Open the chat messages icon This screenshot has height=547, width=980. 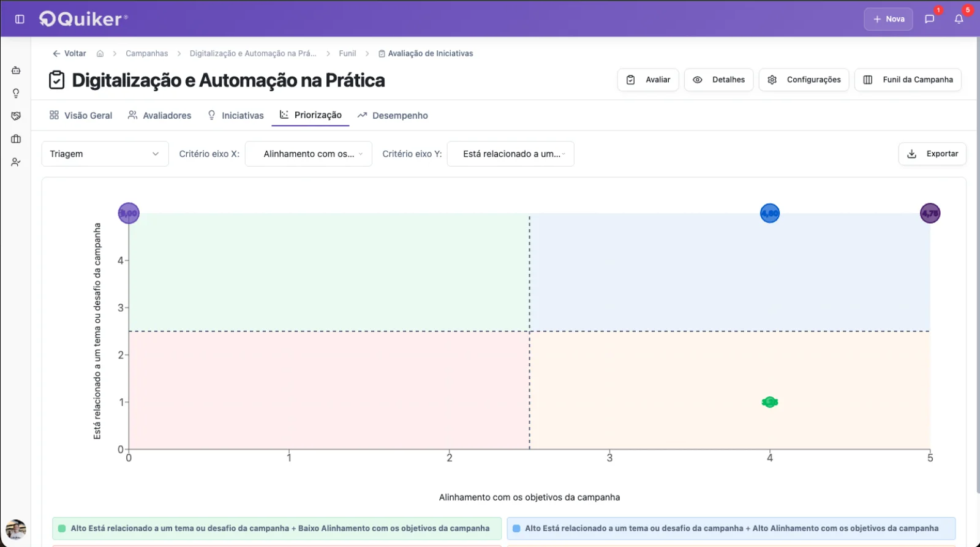tap(929, 19)
